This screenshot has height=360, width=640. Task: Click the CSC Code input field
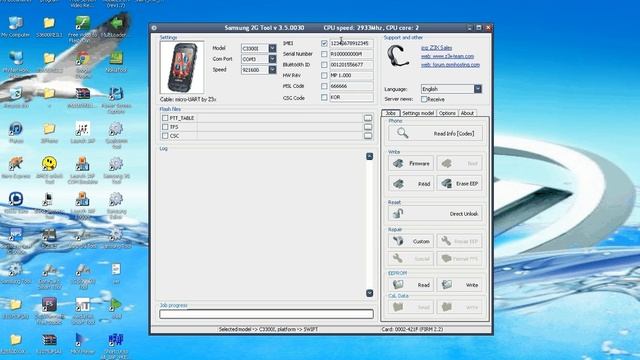(351, 97)
